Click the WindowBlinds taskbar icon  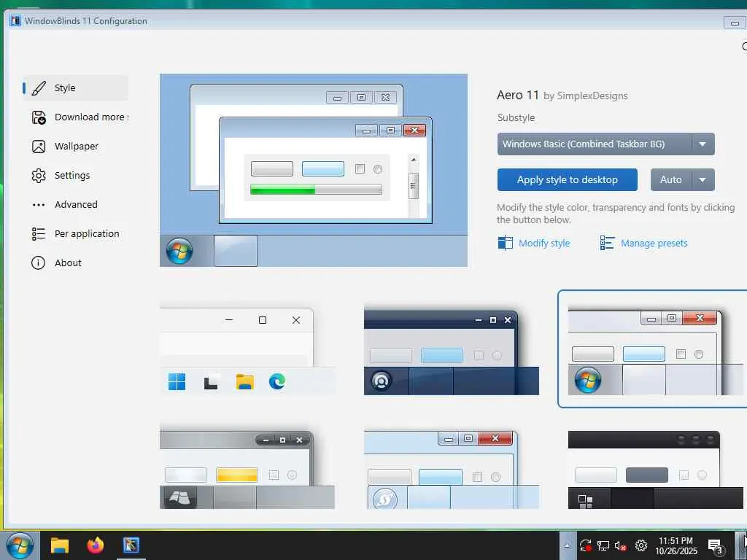(131, 545)
